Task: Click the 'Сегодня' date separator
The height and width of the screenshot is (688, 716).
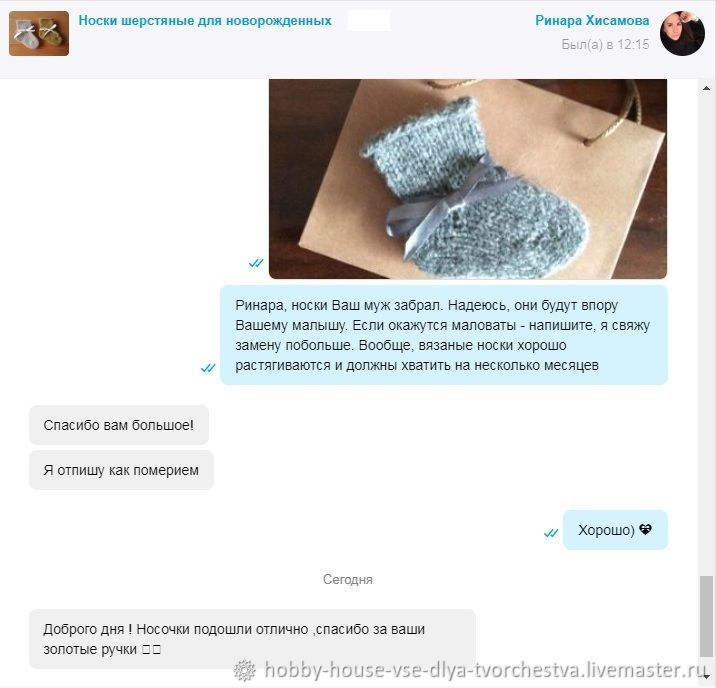Action: [x=347, y=579]
